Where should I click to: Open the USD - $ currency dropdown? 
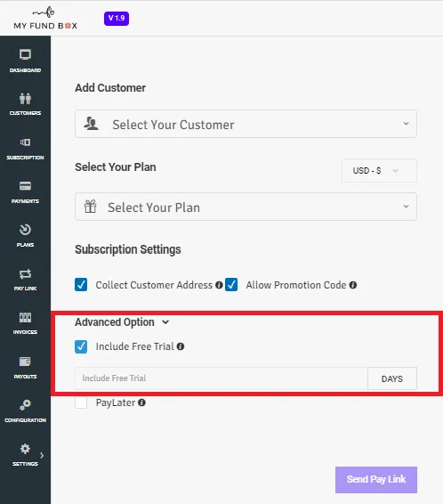point(379,170)
